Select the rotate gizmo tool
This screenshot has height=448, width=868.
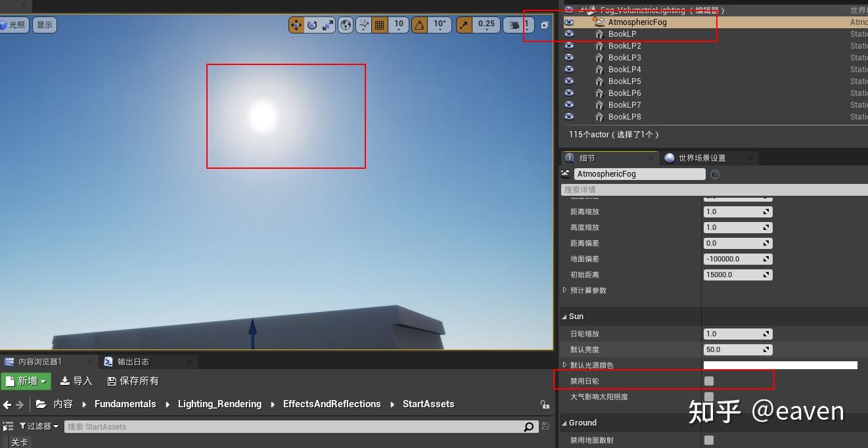[x=312, y=25]
